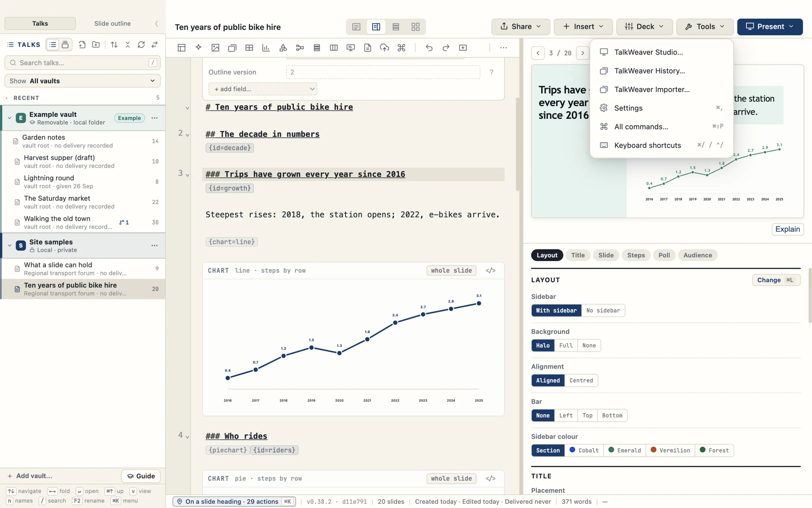
Task: Pick the Cobalt sidebar colour
Action: click(x=584, y=450)
